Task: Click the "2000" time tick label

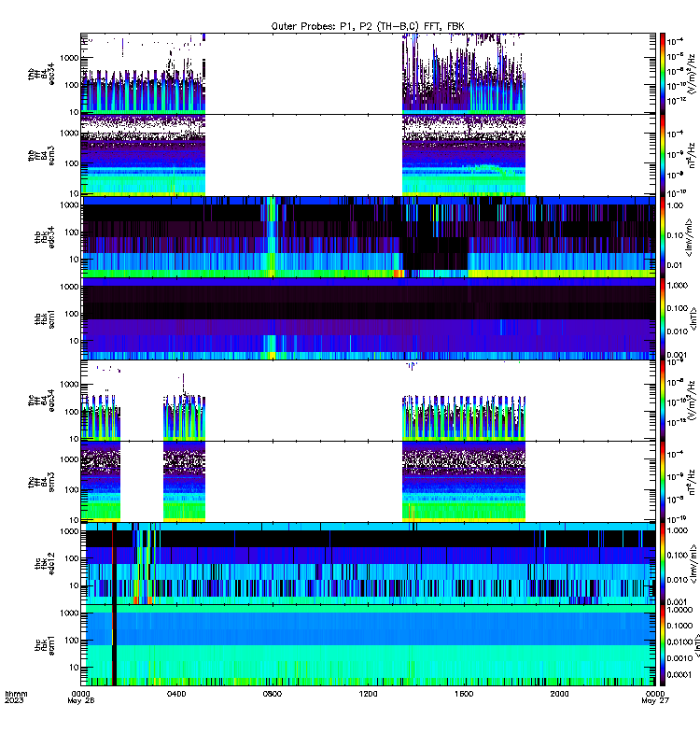Action: click(559, 694)
